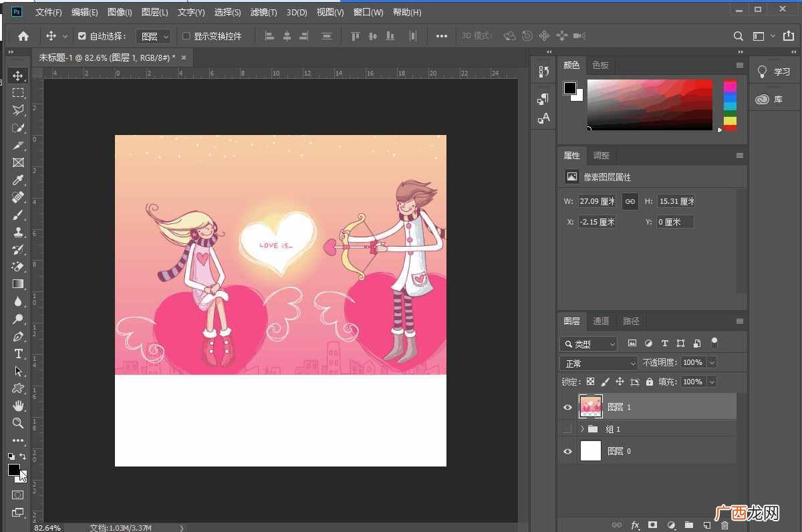Image resolution: width=802 pixels, height=532 pixels.
Task: Toggle the lock all padlock icon
Action: coord(650,382)
